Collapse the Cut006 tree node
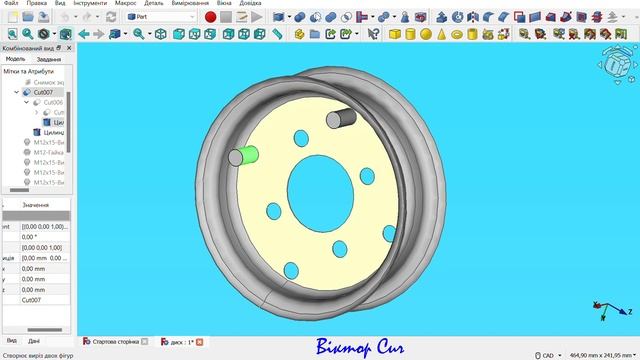The height and width of the screenshot is (360, 640). (x=27, y=102)
